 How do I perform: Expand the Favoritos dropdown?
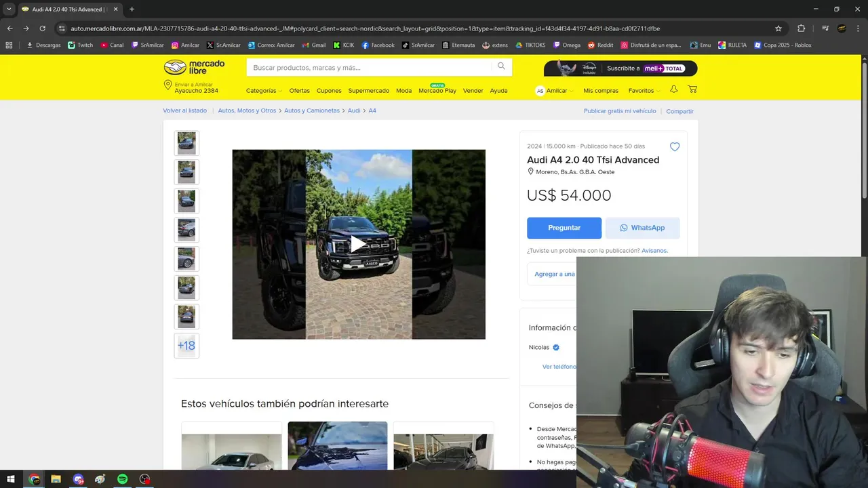click(x=644, y=90)
